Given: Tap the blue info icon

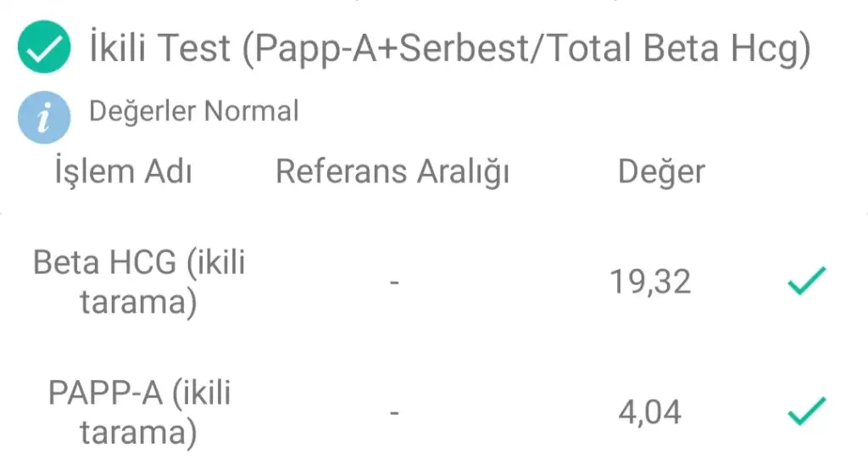Looking at the screenshot, I should [x=44, y=117].
